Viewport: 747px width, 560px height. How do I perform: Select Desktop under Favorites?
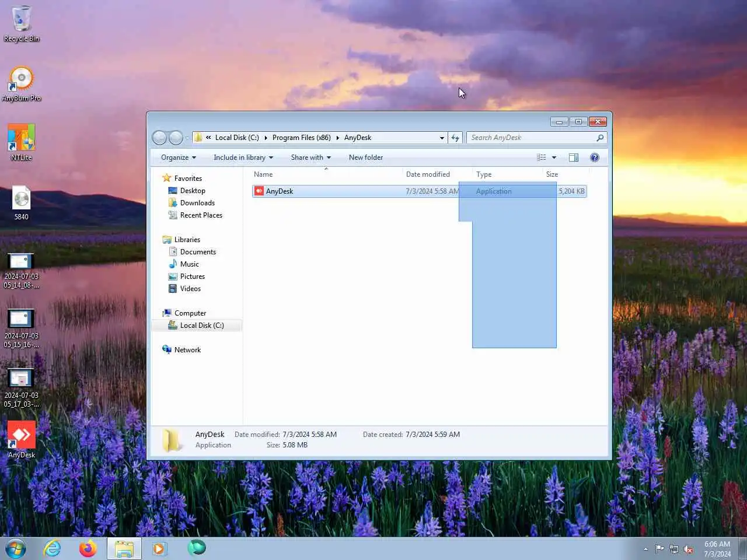193,191
